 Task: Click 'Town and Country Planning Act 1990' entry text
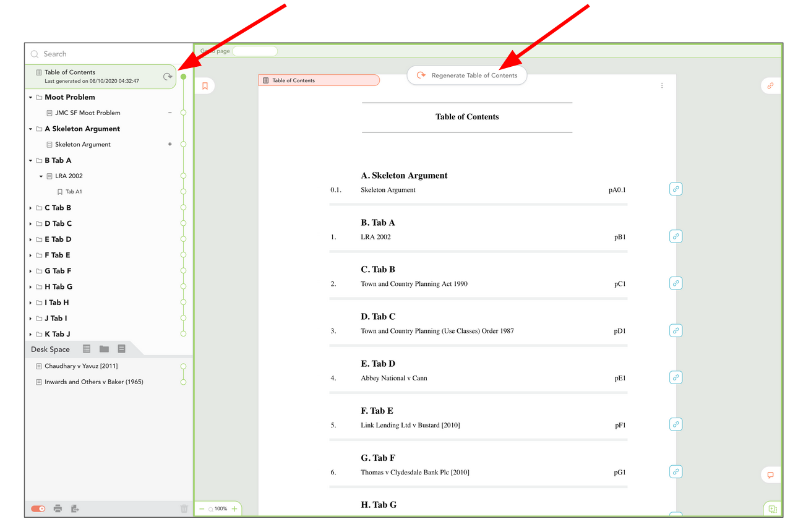(x=414, y=284)
